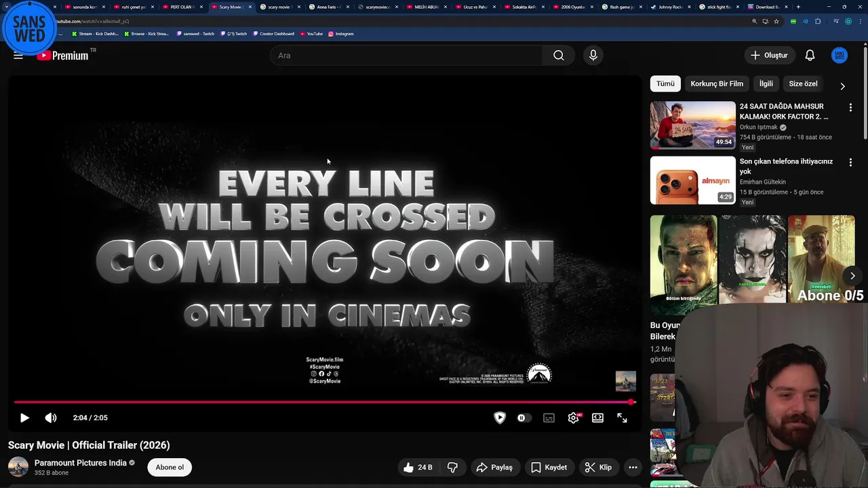The width and height of the screenshot is (868, 488).
Task: Open Instagram bookmark
Action: 340,33
